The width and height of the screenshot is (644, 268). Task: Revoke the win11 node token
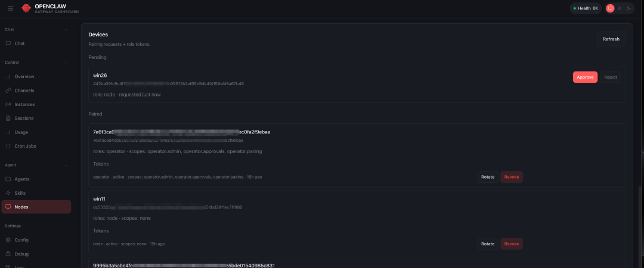click(x=512, y=244)
